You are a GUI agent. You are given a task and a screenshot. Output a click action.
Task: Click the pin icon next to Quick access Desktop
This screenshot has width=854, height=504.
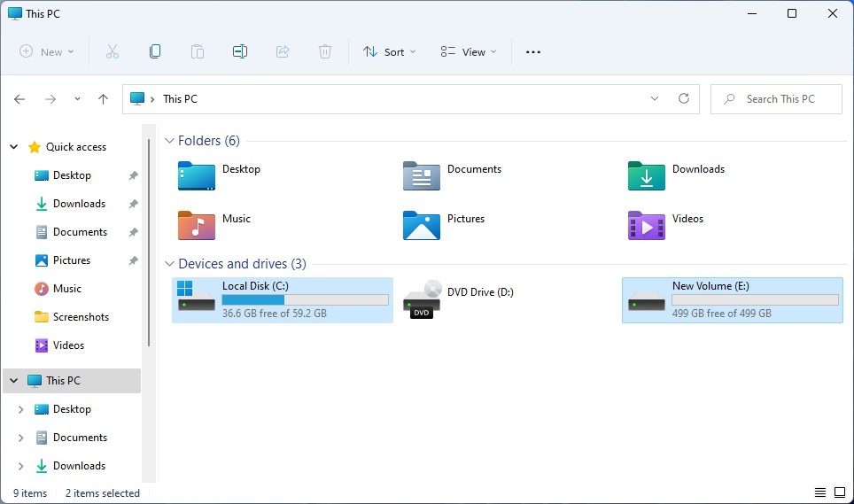(134, 175)
